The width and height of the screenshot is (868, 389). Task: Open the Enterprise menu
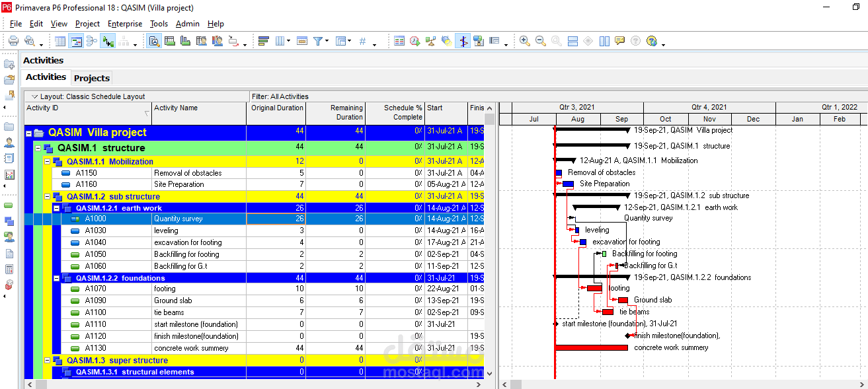[x=125, y=24]
